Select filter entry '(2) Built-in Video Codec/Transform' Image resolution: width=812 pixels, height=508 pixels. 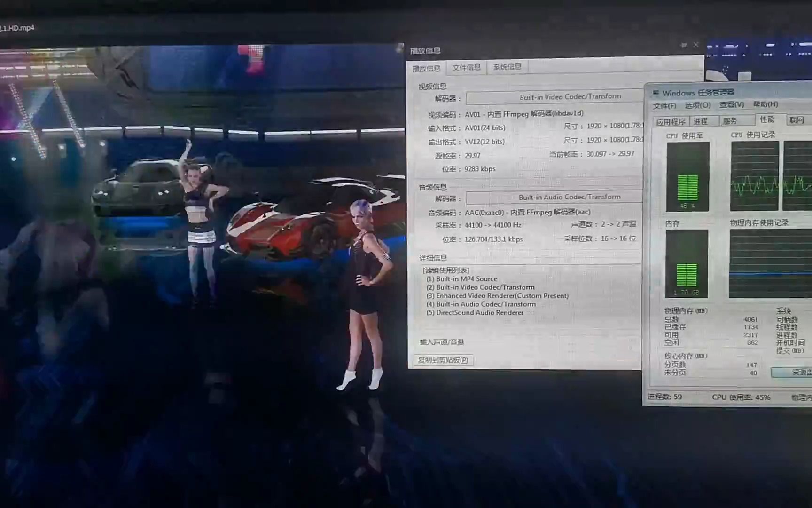480,287
